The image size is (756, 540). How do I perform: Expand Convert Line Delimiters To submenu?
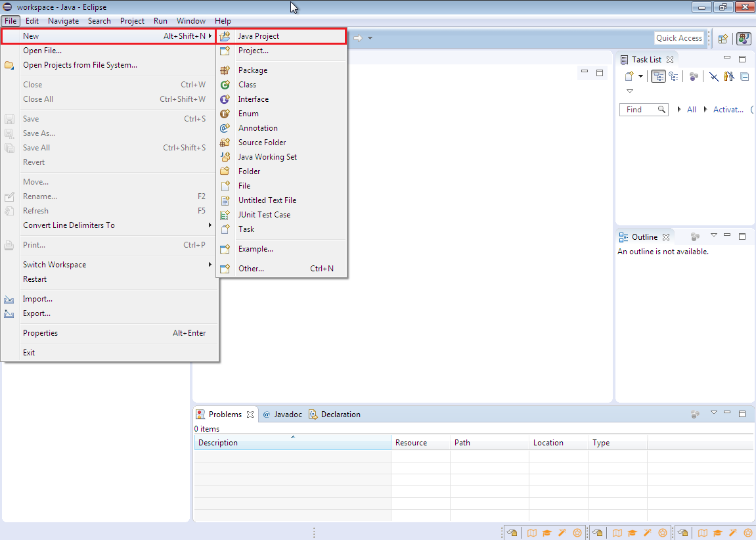pos(110,225)
